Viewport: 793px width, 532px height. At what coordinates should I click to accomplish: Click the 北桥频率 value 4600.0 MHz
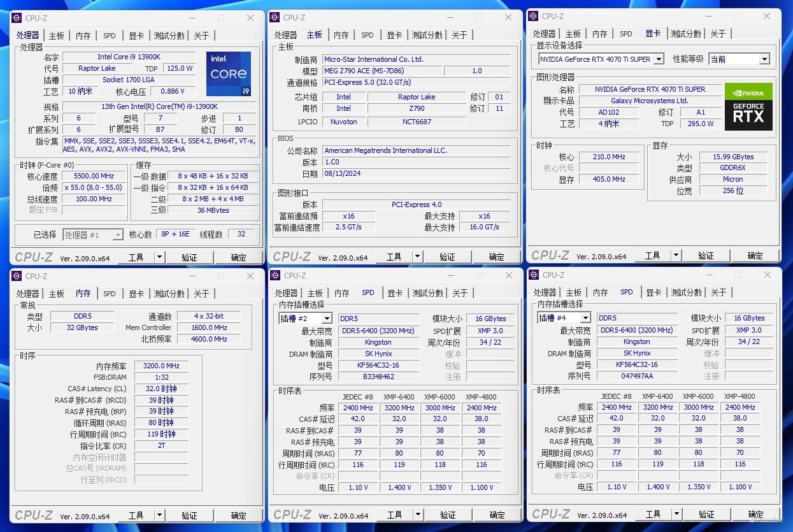pos(209,339)
